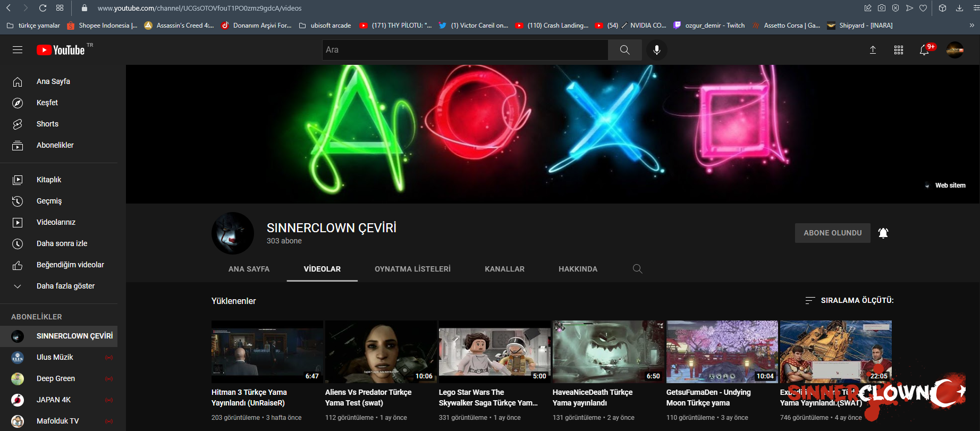Viewport: 980px width, 431px height.
Task: Expand hidden bookmarks with double chevron
Action: (x=971, y=25)
